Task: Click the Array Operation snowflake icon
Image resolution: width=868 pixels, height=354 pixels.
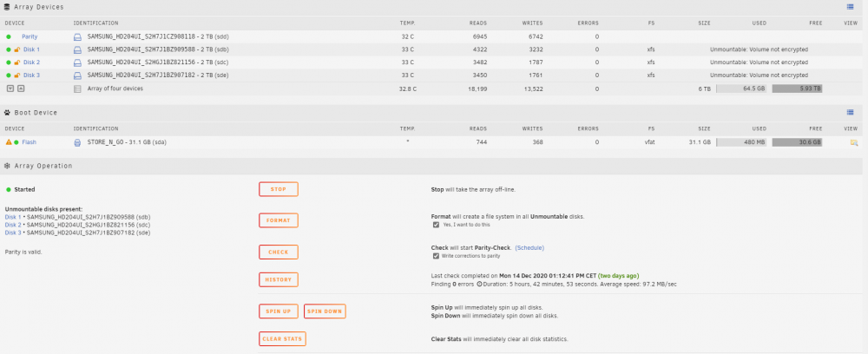Action: pos(7,166)
